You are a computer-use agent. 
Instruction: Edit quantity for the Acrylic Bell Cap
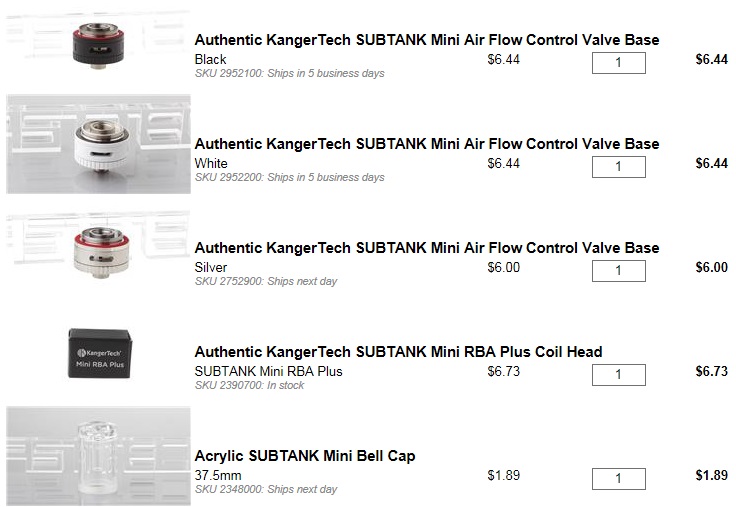(618, 478)
